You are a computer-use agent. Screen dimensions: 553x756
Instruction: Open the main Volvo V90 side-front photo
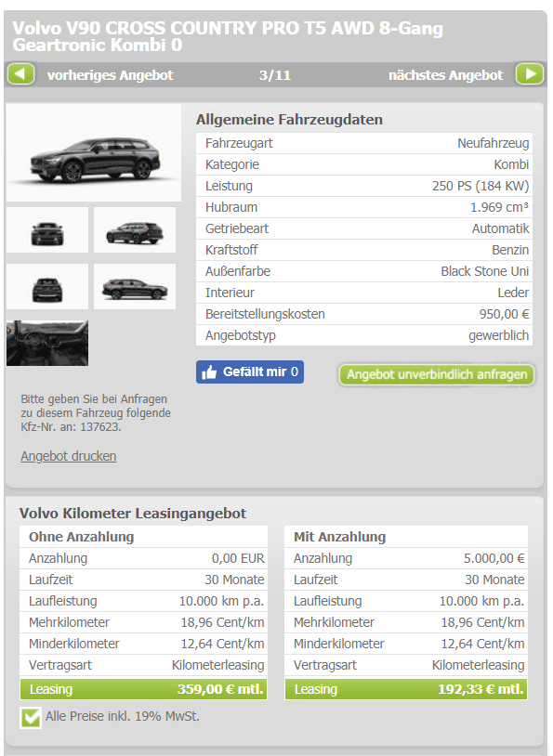pos(94,153)
